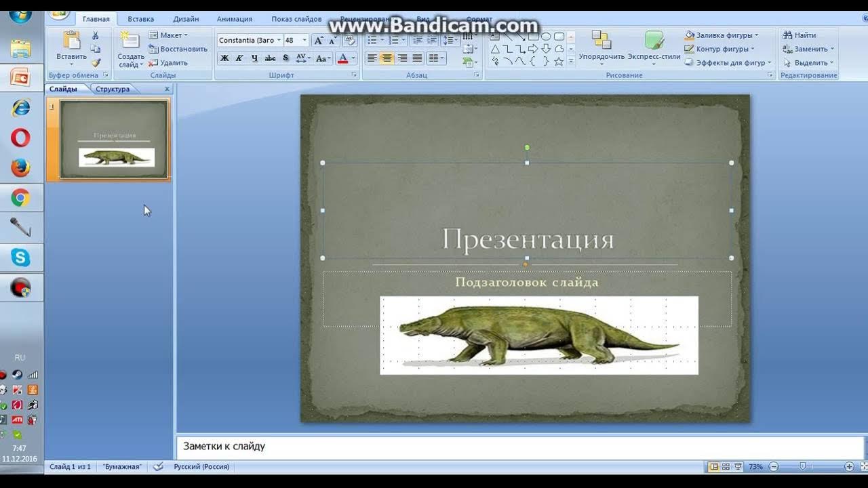Viewport: 868px width, 488px height.
Task: Increase font size with the large A icon
Action: pos(318,41)
